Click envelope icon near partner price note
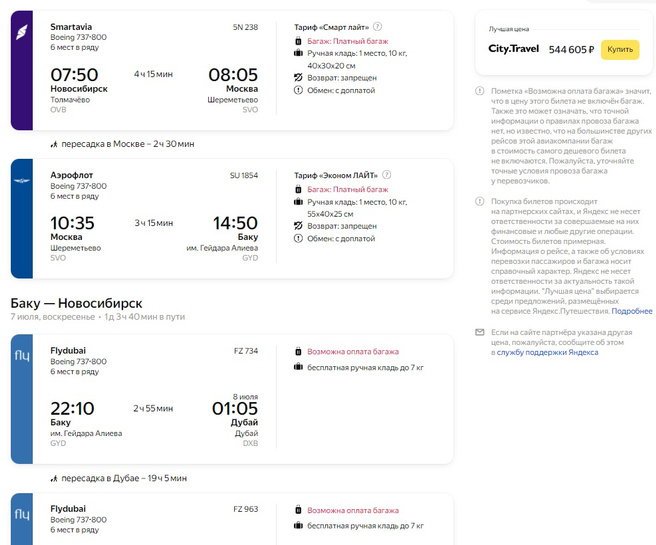 480,332
